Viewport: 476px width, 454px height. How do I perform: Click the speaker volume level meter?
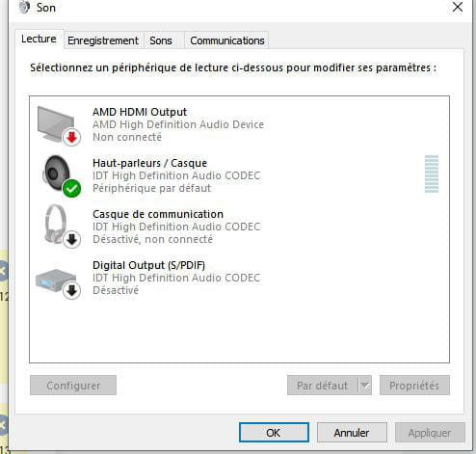tap(432, 174)
